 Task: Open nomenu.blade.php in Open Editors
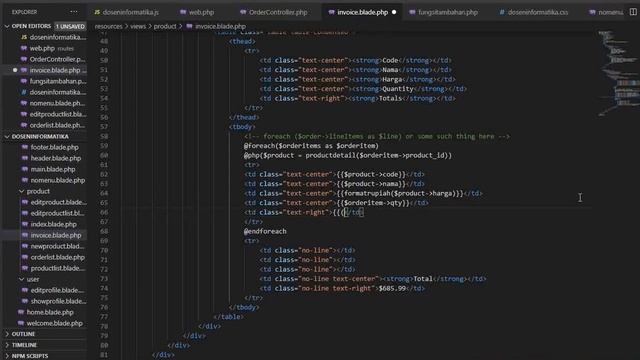(53, 103)
